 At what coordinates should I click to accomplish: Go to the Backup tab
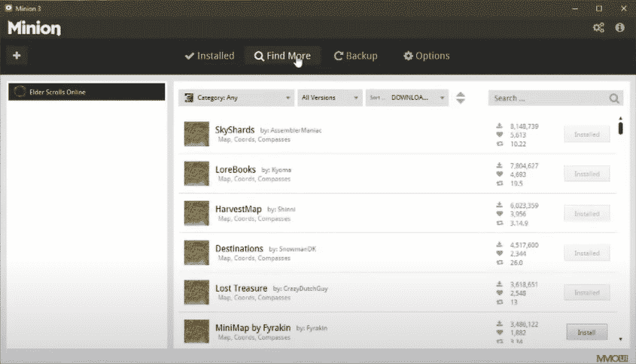tap(355, 56)
